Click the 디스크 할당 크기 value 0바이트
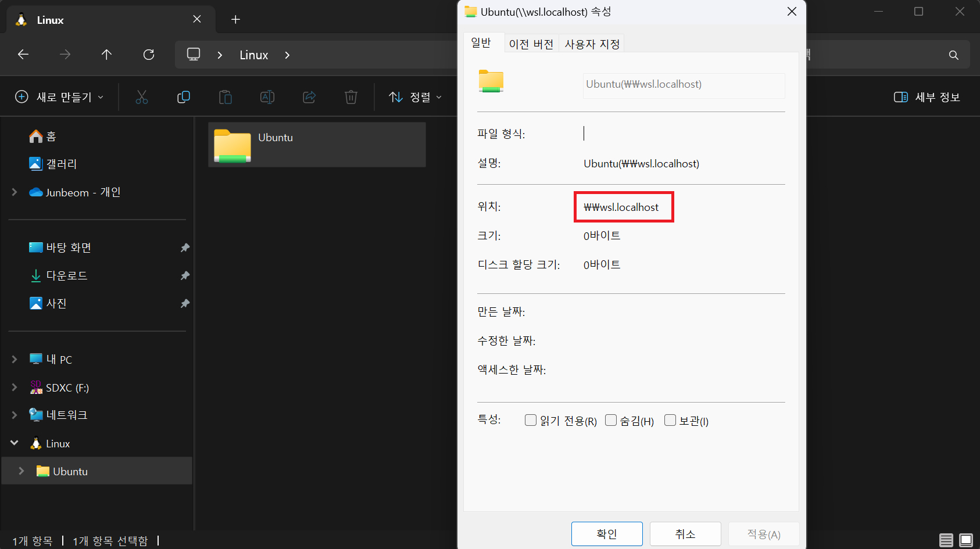This screenshot has height=549, width=980. click(602, 265)
